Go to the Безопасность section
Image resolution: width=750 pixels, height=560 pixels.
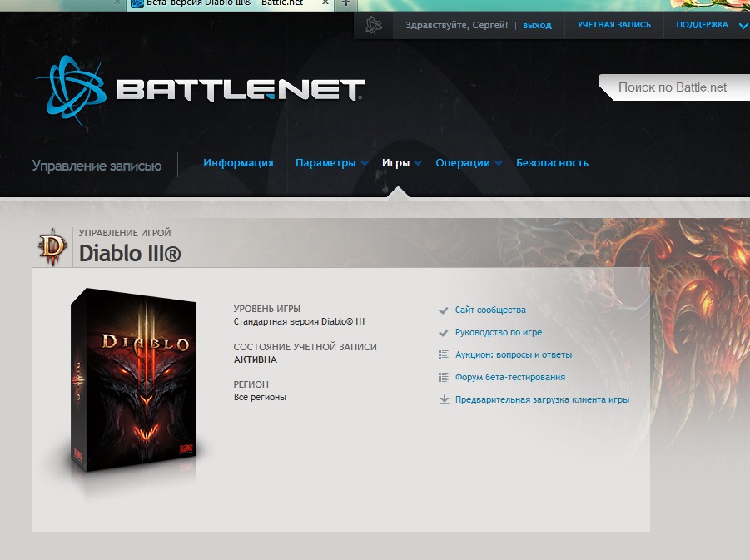[552, 162]
